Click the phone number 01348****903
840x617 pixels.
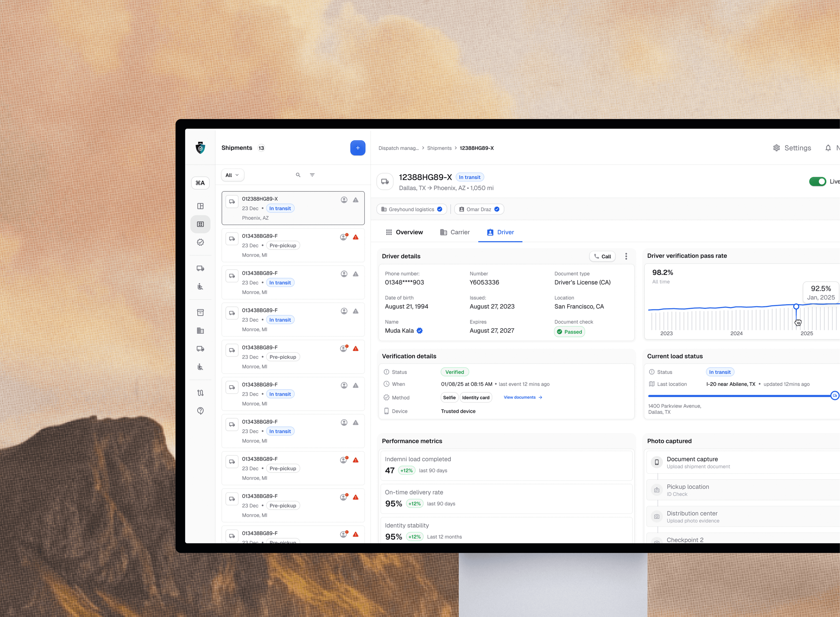click(404, 282)
